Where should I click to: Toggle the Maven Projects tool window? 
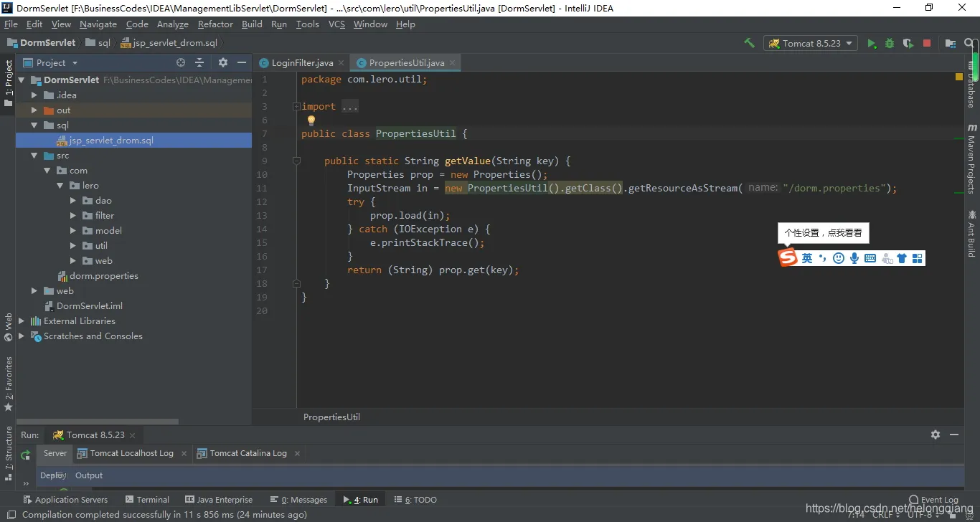971,158
